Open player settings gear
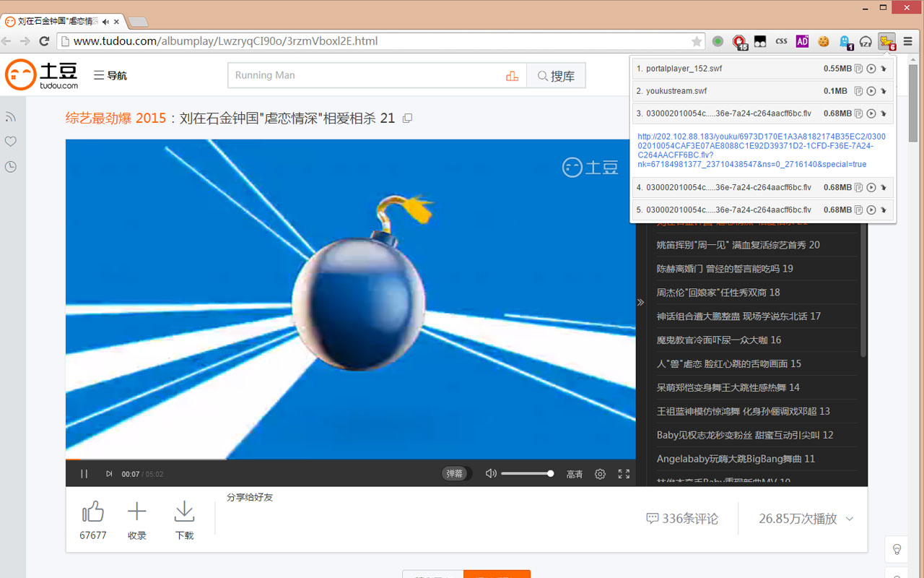Screen dimensions: 924x578 (x=600, y=474)
